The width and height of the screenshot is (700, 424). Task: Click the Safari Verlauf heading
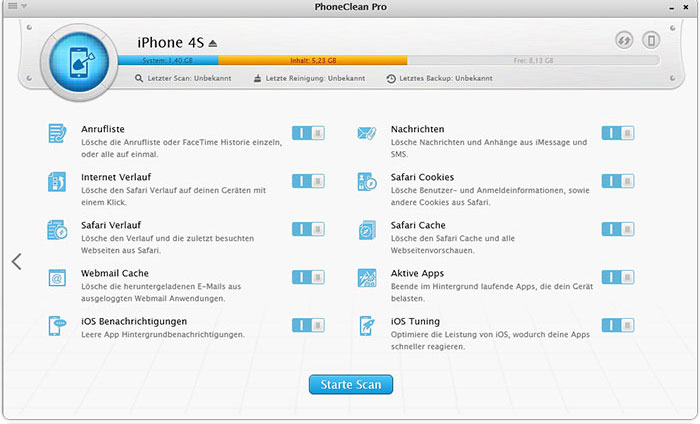point(111,225)
